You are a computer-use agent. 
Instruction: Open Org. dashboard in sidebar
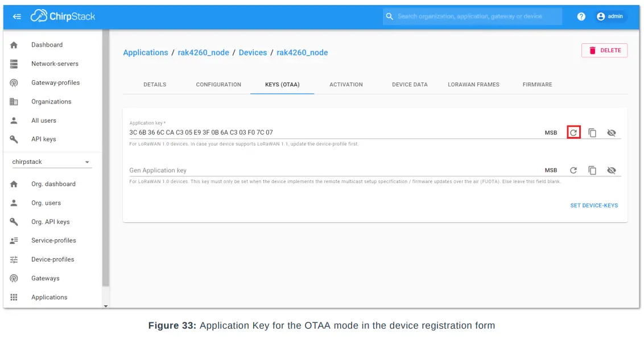tap(53, 184)
